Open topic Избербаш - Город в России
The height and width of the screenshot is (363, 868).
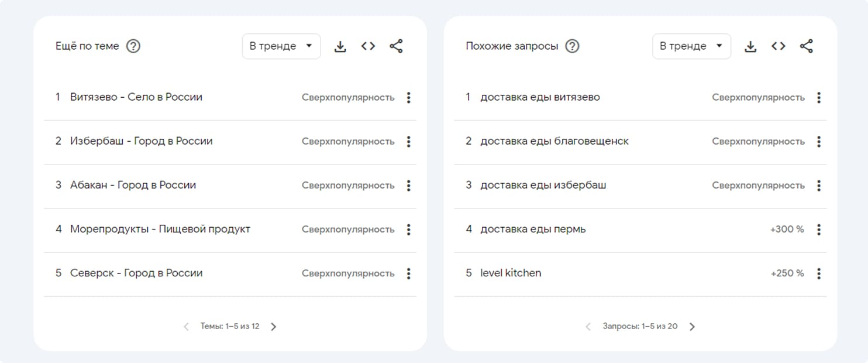pos(142,141)
